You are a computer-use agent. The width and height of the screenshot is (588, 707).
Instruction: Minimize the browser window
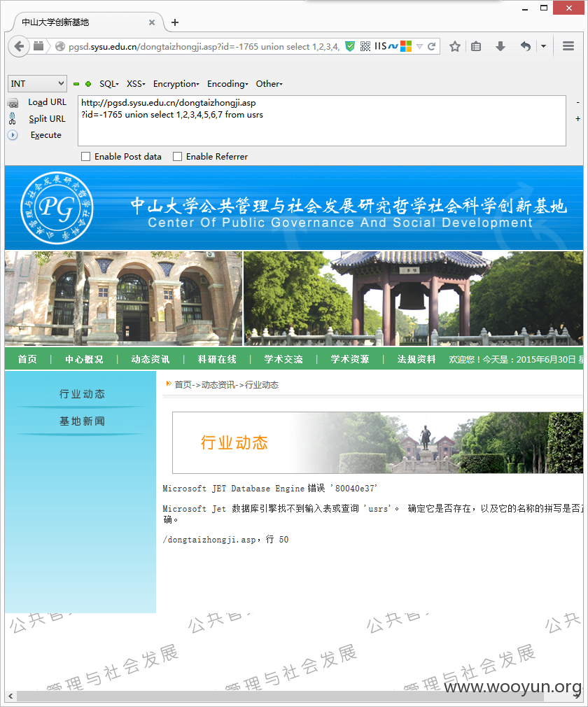tap(525, 8)
